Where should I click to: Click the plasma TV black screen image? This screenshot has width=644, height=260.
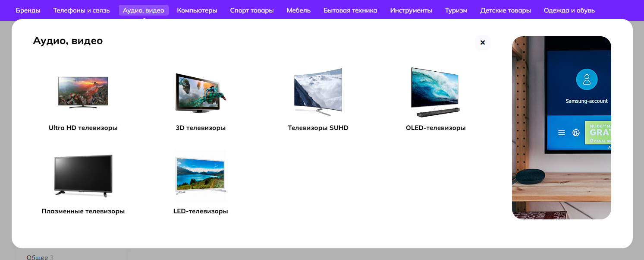83,176
